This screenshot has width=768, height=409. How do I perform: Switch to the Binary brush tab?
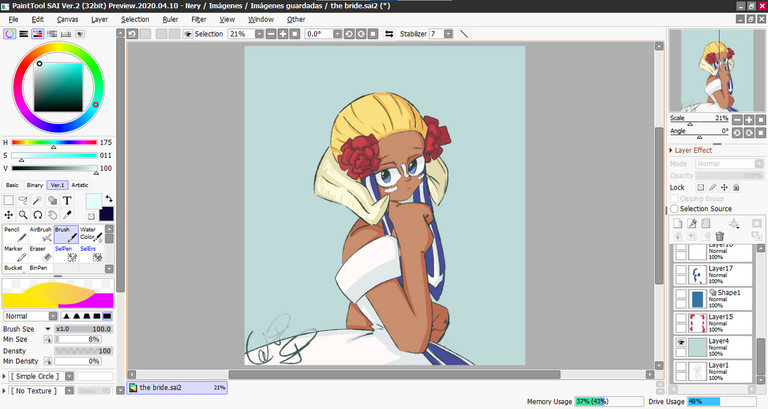coord(35,185)
